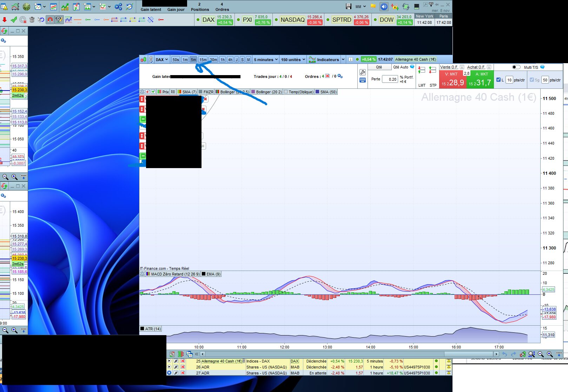Viewport: 568px width, 392px height.
Task: Switch to the Qté tab
Action: pyautogui.click(x=379, y=67)
